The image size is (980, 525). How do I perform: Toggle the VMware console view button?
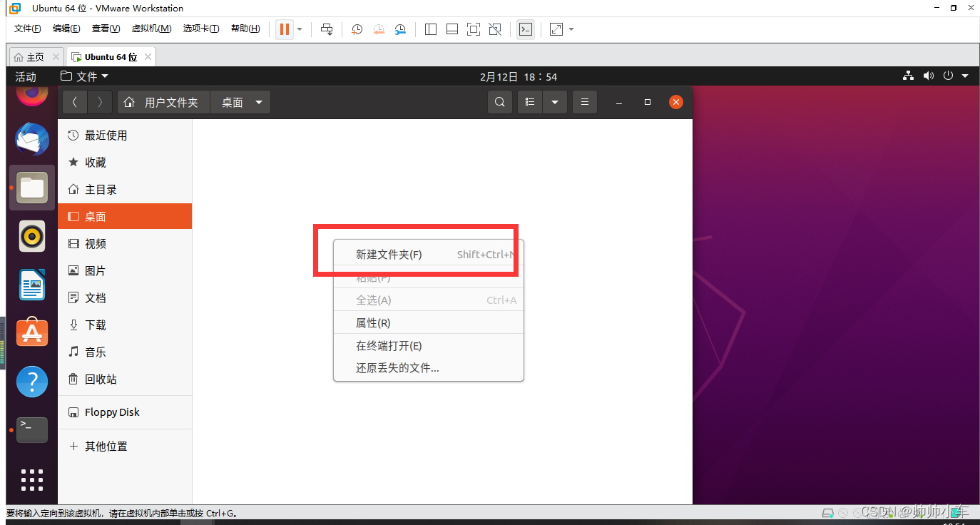coord(526,29)
